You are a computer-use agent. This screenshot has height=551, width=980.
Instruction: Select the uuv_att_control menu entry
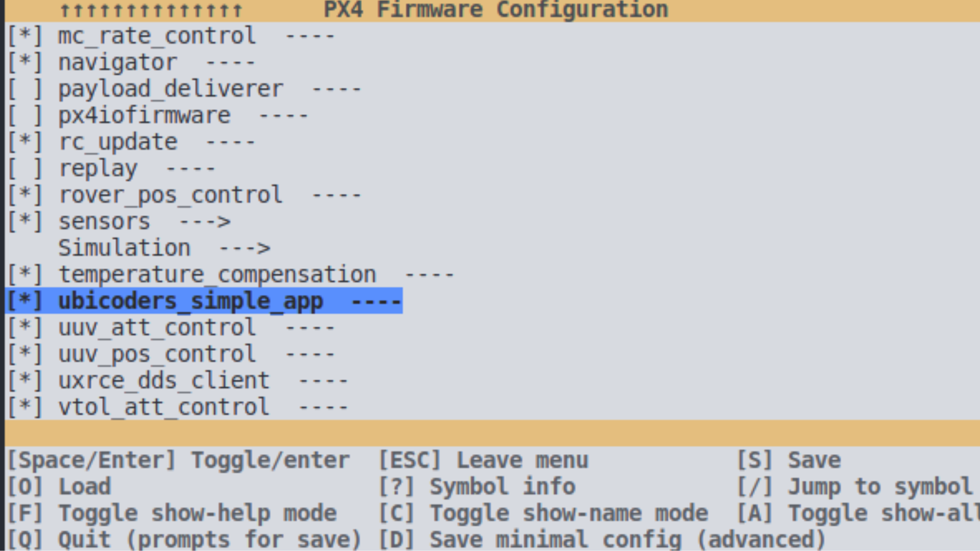(196, 328)
